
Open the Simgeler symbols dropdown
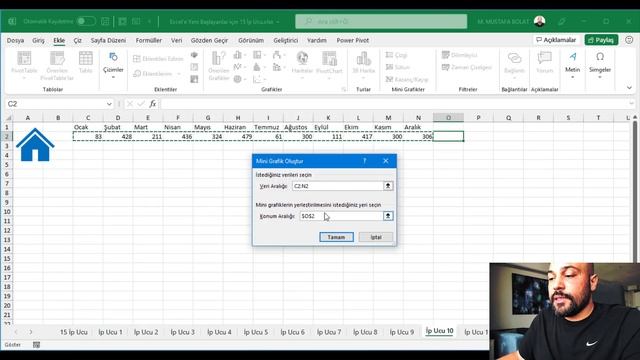600,64
